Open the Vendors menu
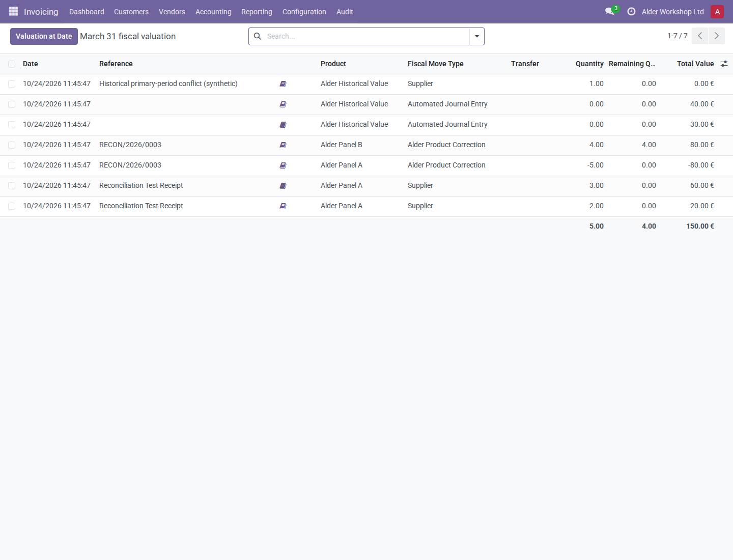Image resolution: width=733 pixels, height=560 pixels. pos(172,12)
